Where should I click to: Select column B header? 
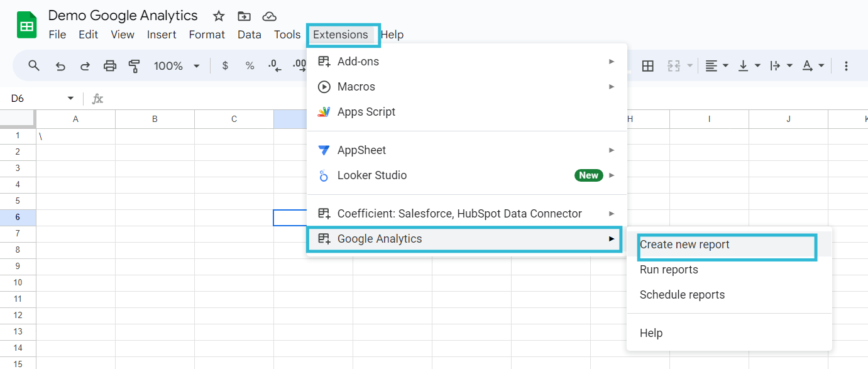coord(155,119)
